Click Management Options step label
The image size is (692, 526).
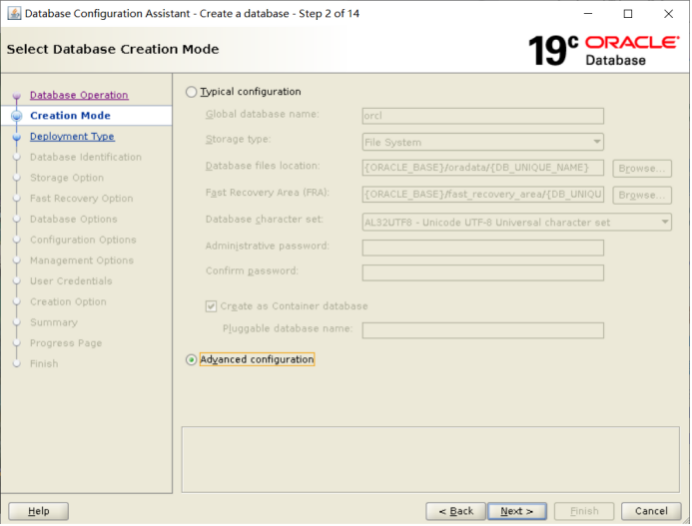point(82,260)
